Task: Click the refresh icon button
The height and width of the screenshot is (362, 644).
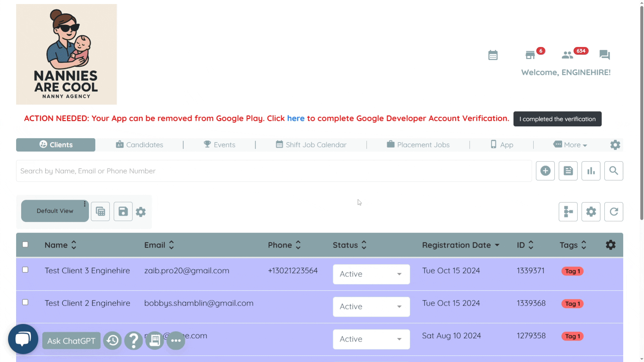Action: click(x=614, y=212)
